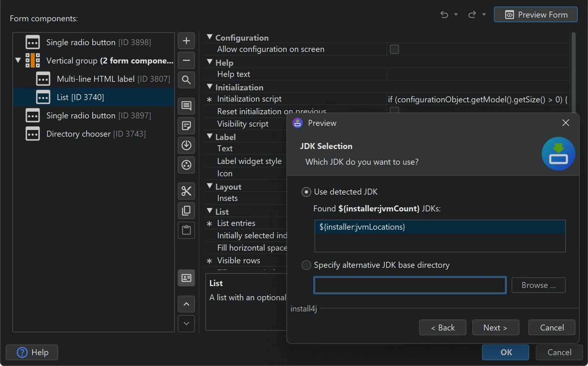Move component up with the up chevron
Viewport: 588px width, 366px height.
point(186,304)
